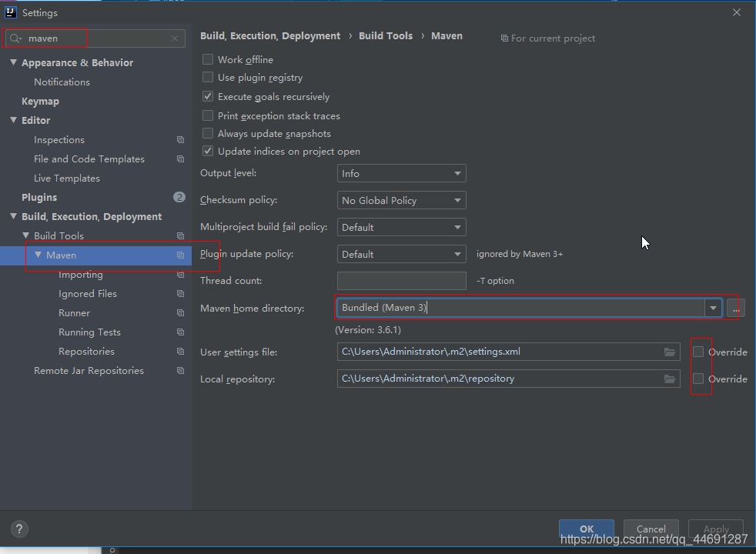Click the project-level icon next to File and Code Templates

tap(180, 159)
